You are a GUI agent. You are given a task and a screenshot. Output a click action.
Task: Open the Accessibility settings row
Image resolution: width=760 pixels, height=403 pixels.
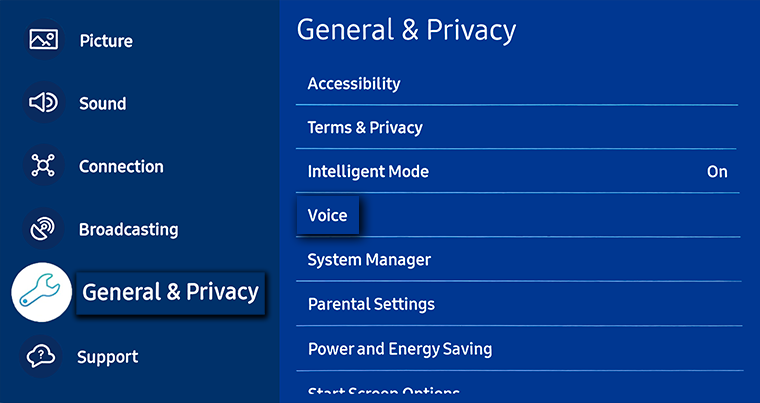[354, 84]
